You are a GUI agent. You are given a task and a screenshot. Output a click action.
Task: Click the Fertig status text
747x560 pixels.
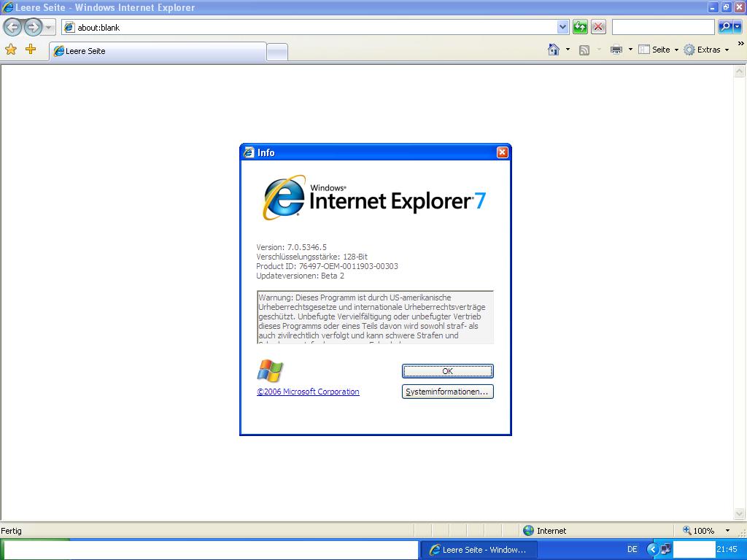coord(11,531)
